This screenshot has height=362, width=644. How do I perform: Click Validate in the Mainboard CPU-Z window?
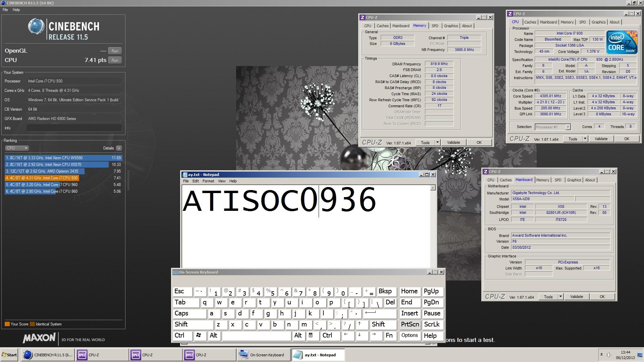[576, 297]
